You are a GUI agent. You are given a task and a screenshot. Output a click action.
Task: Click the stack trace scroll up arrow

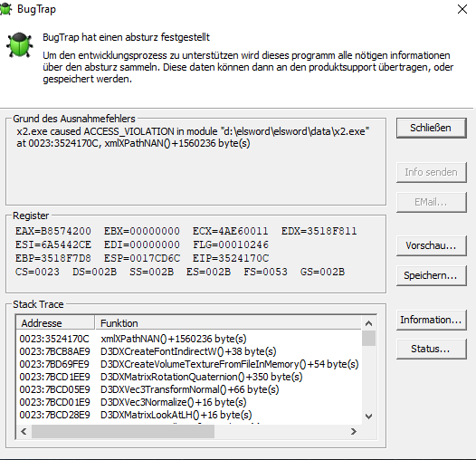click(x=369, y=323)
